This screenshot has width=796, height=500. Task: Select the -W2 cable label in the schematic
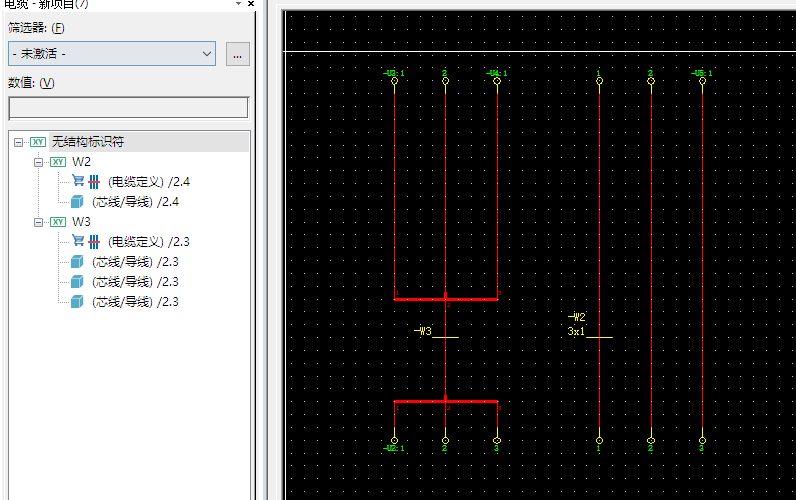tap(576, 318)
